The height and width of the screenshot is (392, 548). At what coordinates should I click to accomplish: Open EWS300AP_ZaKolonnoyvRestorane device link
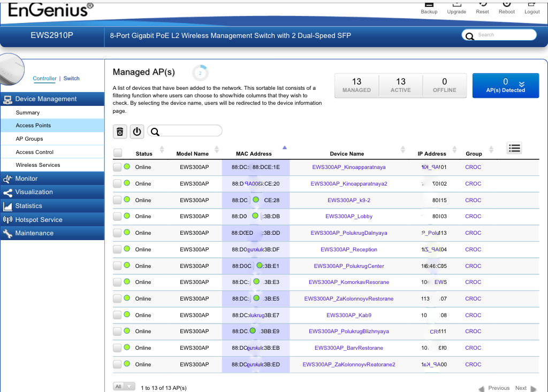(x=349, y=299)
